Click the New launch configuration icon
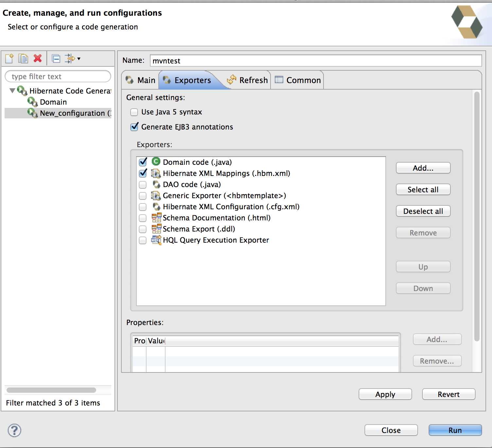The height and width of the screenshot is (448, 492). [x=9, y=59]
